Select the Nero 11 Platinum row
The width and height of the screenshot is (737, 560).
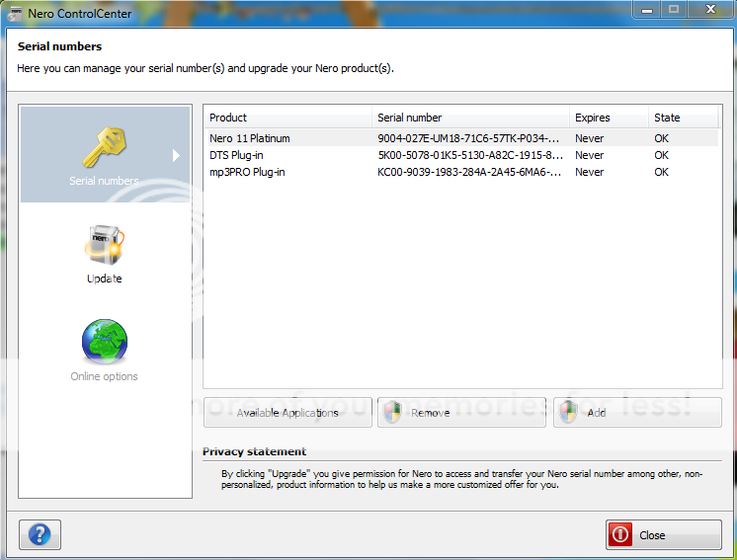pos(461,138)
